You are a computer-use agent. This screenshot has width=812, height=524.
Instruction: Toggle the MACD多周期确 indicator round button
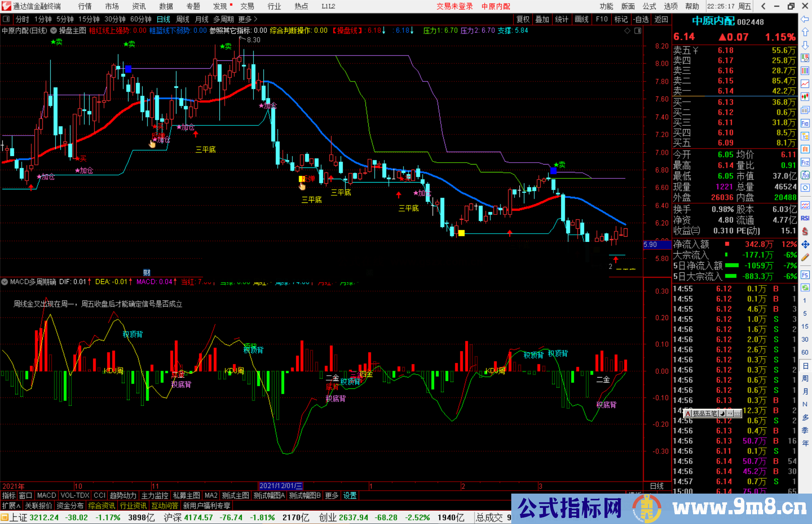click(x=5, y=281)
